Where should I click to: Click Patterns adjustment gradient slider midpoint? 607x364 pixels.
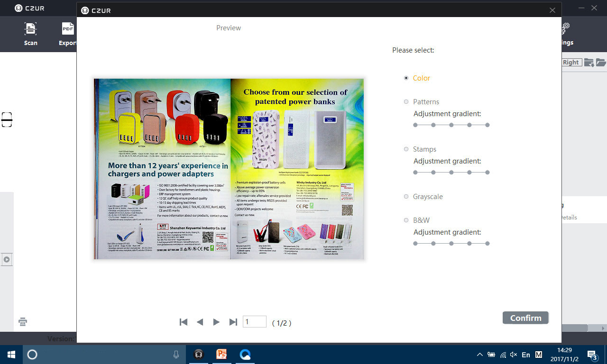451,125
